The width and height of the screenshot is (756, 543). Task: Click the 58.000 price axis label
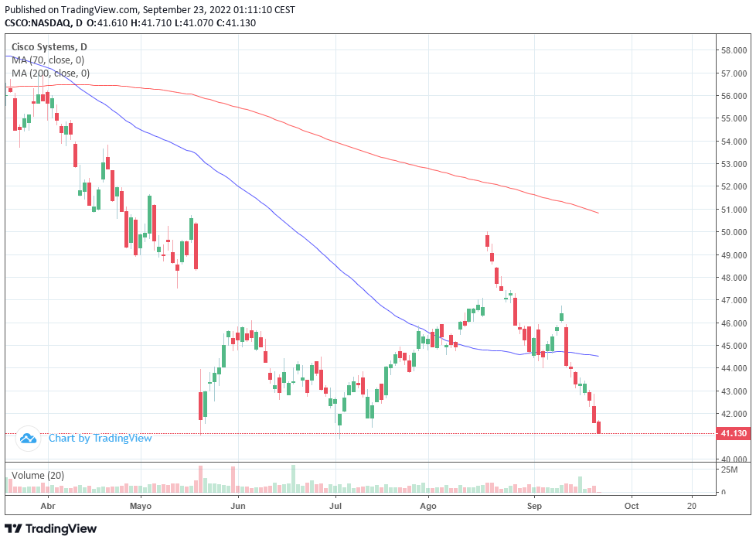[x=734, y=50]
